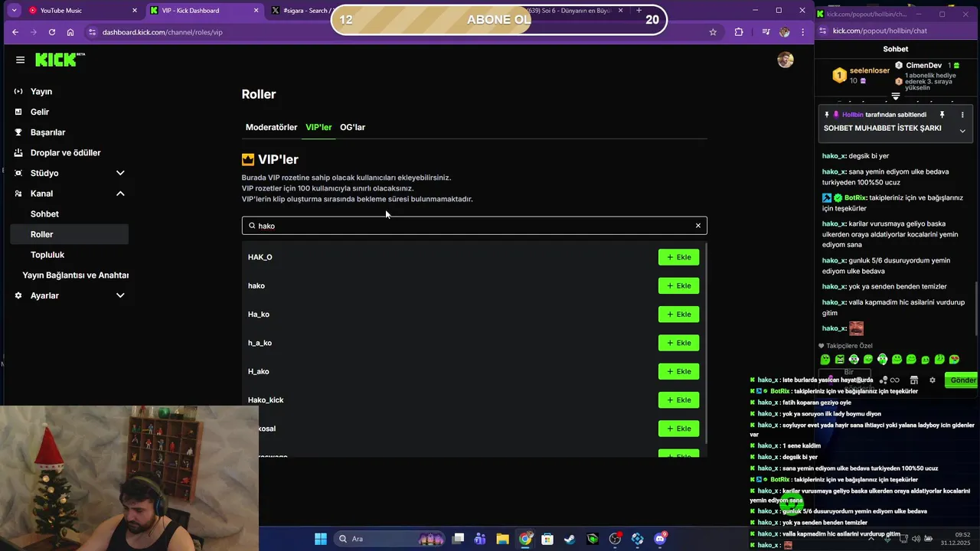Open Gelir section in sidebar
Screen dimensions: 980x551
click(x=40, y=112)
